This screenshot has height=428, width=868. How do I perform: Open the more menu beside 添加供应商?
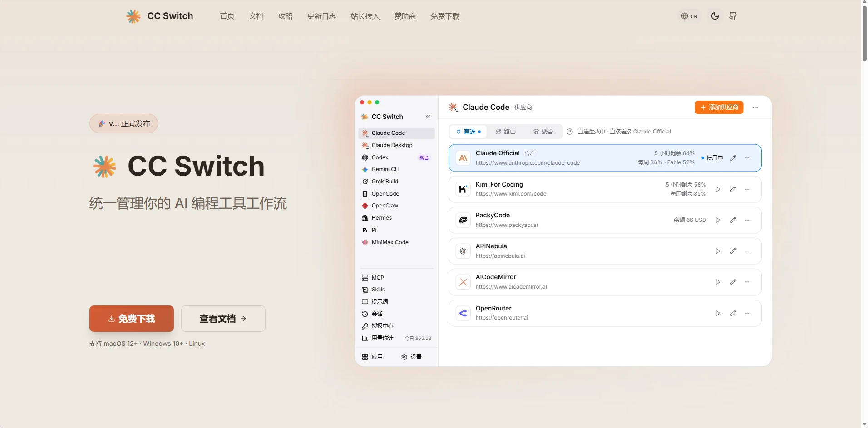(x=755, y=108)
